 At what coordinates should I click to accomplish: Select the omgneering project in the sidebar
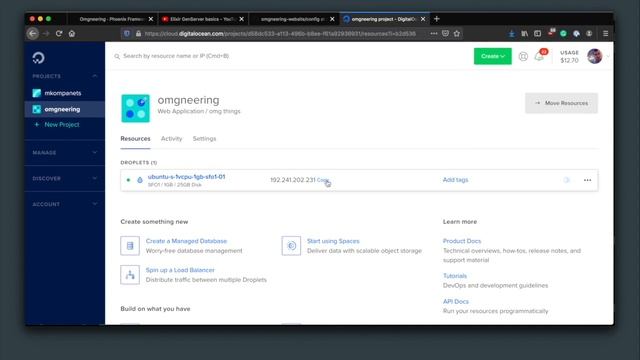pos(62,109)
